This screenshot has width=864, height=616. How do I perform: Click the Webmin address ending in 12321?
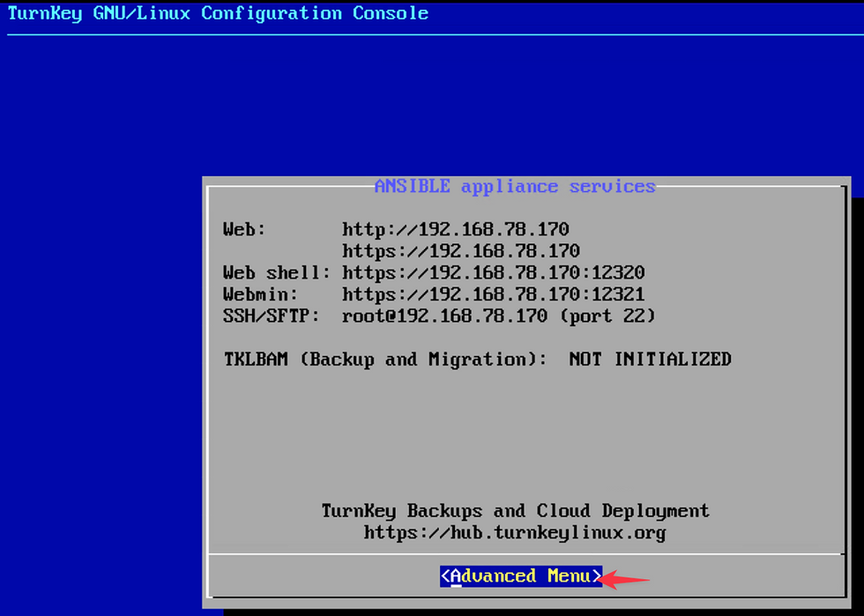click(493, 294)
